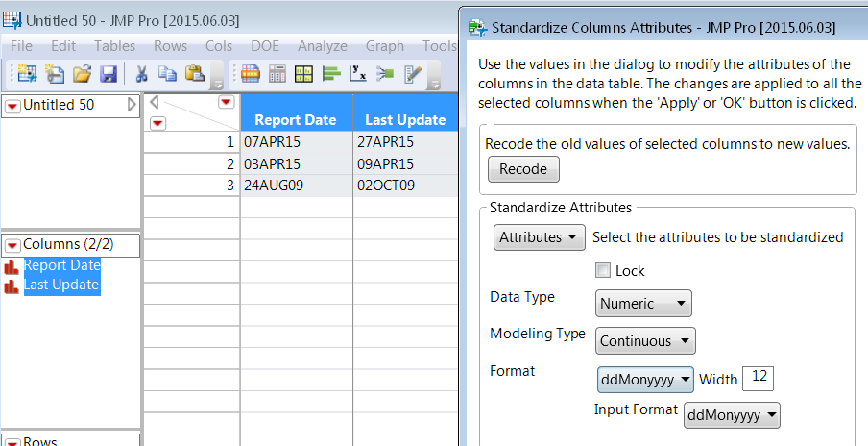Select row number 3
This screenshot has width=868, height=446.
click(x=191, y=186)
